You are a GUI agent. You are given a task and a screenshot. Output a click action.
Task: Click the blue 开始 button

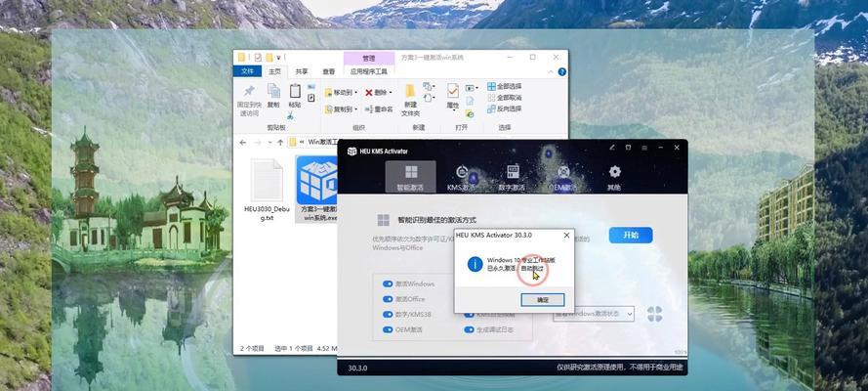click(631, 235)
